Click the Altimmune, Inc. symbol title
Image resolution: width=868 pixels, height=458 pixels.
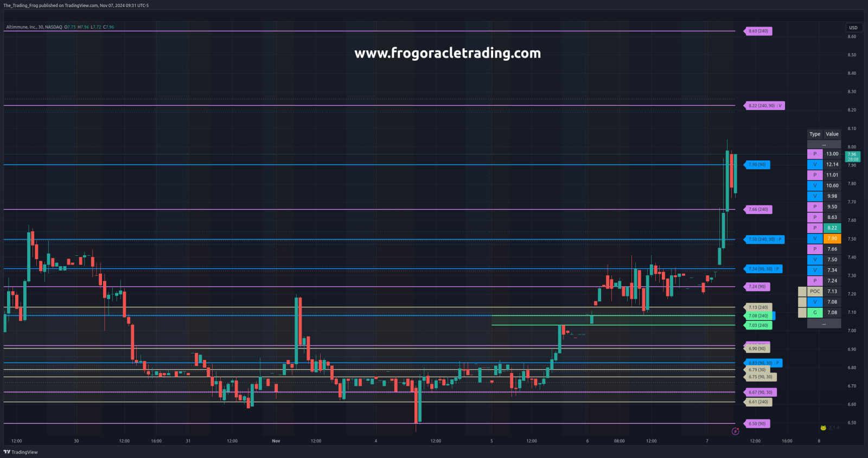(34, 27)
